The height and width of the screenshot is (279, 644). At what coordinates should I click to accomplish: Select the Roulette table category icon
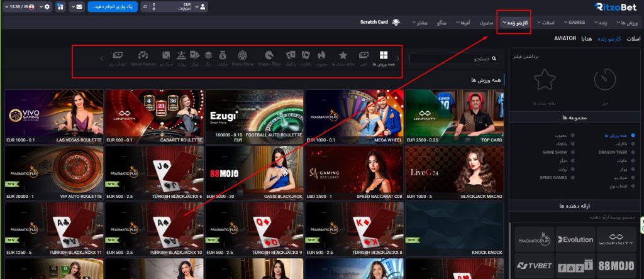tap(182, 55)
